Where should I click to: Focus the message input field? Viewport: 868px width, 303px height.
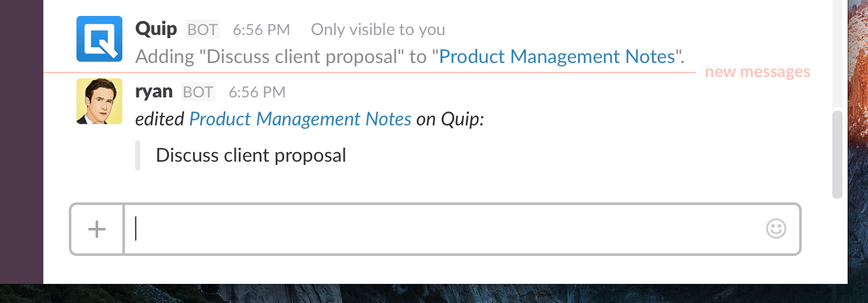[x=446, y=229]
